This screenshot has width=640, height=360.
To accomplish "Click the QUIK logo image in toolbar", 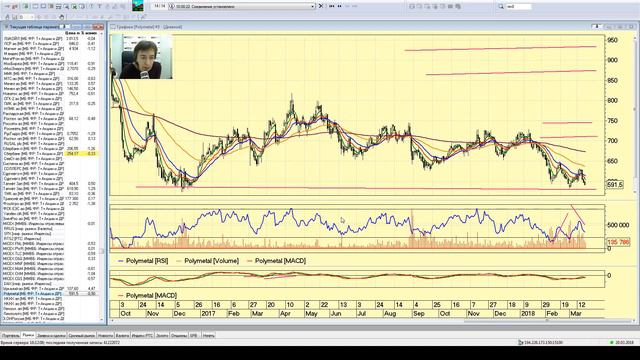I will [x=138, y=6].
